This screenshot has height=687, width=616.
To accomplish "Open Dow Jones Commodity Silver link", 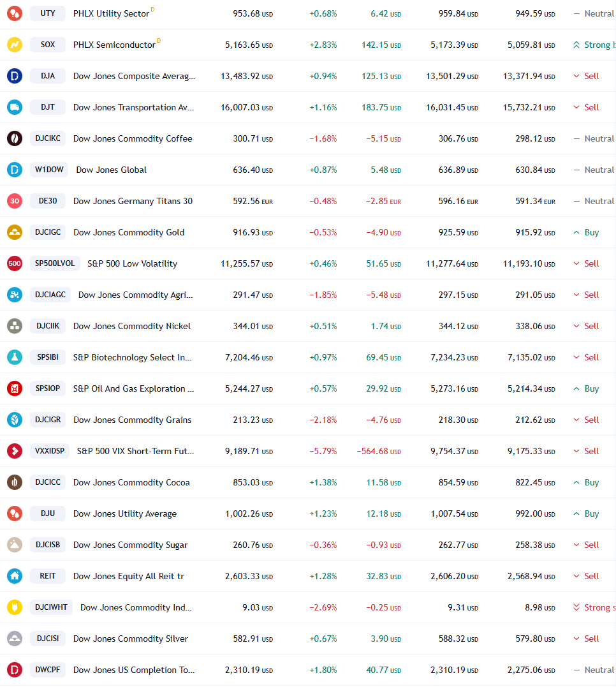I will pyautogui.click(x=131, y=639).
